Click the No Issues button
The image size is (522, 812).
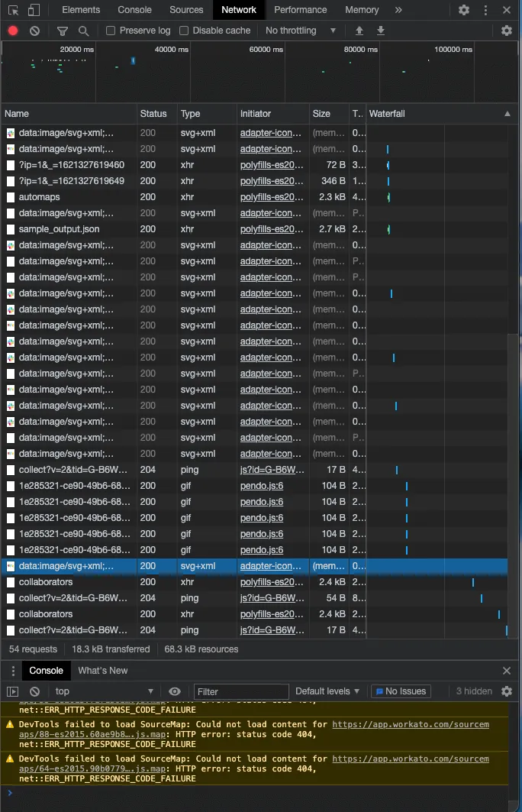[x=401, y=691]
